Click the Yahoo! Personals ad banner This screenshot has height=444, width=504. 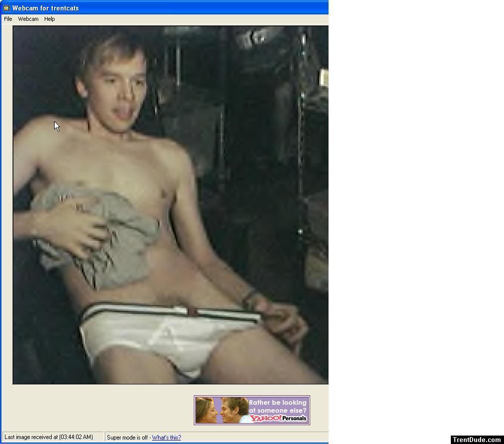tap(252, 410)
